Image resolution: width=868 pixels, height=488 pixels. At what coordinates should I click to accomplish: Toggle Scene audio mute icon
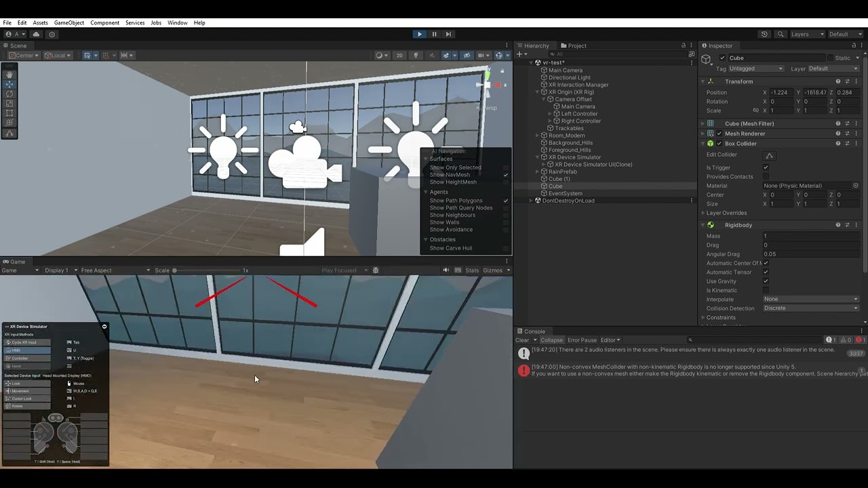[x=431, y=56]
